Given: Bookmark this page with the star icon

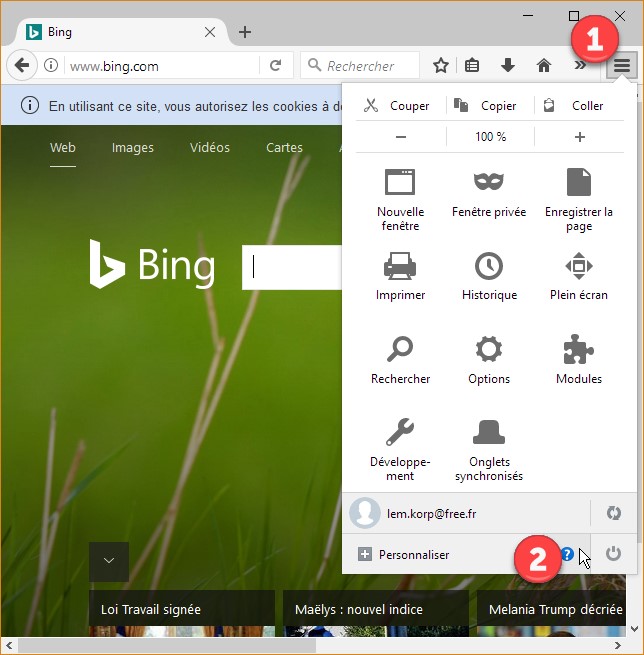Looking at the screenshot, I should [x=441, y=66].
